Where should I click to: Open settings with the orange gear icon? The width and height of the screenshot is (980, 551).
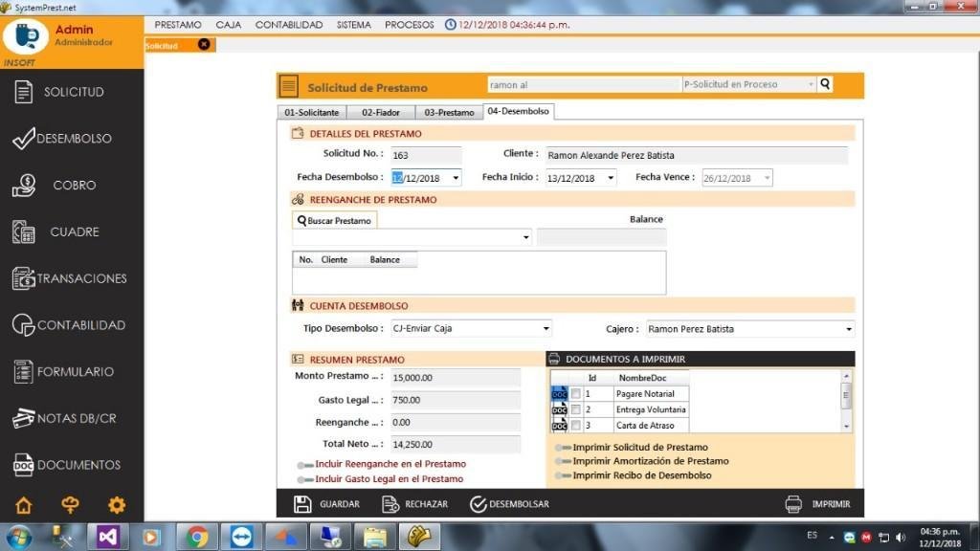click(117, 505)
